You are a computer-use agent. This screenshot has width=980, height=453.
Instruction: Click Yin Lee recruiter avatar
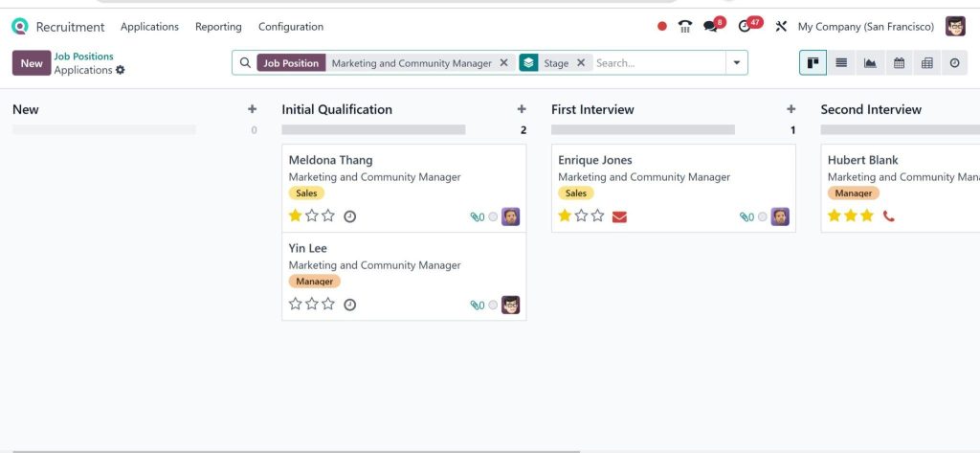point(511,305)
